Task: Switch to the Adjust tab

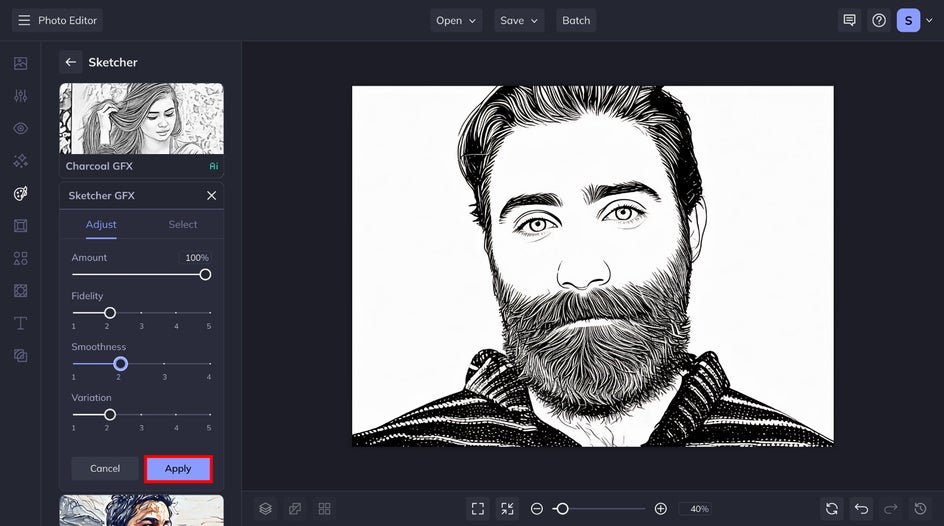Action: (101, 224)
